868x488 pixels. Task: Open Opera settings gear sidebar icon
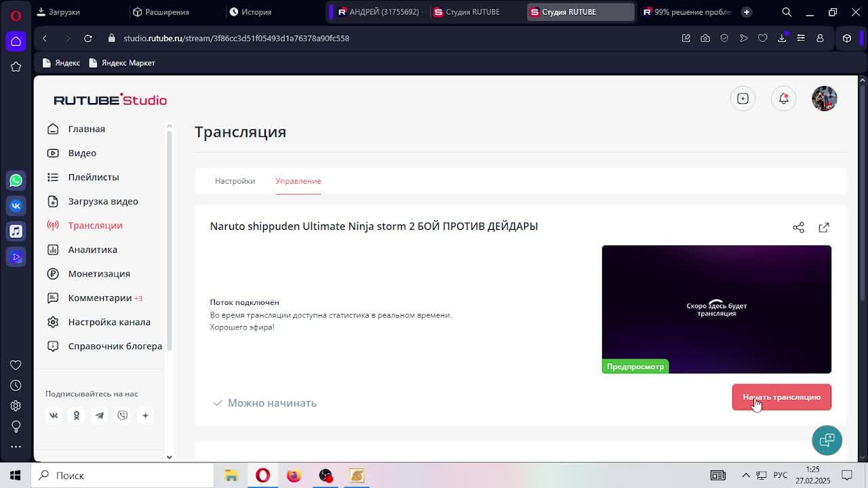(x=16, y=406)
